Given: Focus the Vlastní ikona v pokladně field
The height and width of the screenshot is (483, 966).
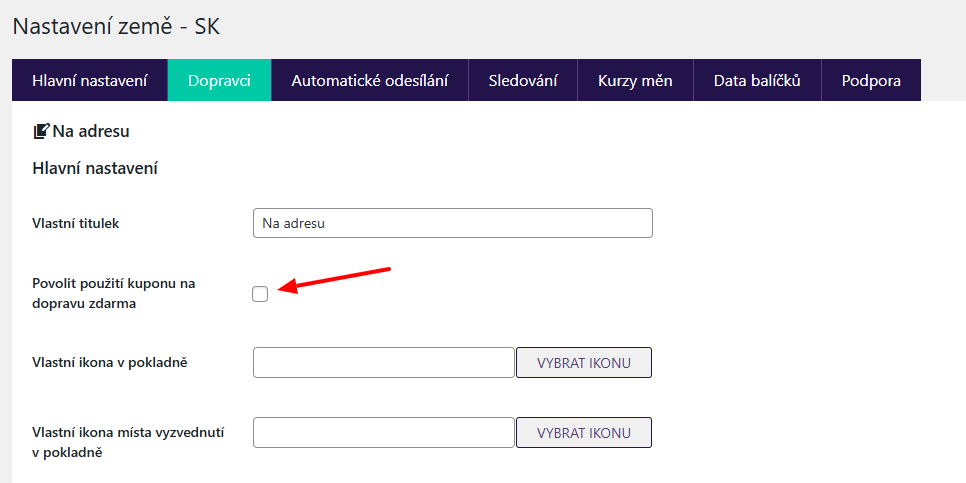Looking at the screenshot, I should [x=384, y=362].
